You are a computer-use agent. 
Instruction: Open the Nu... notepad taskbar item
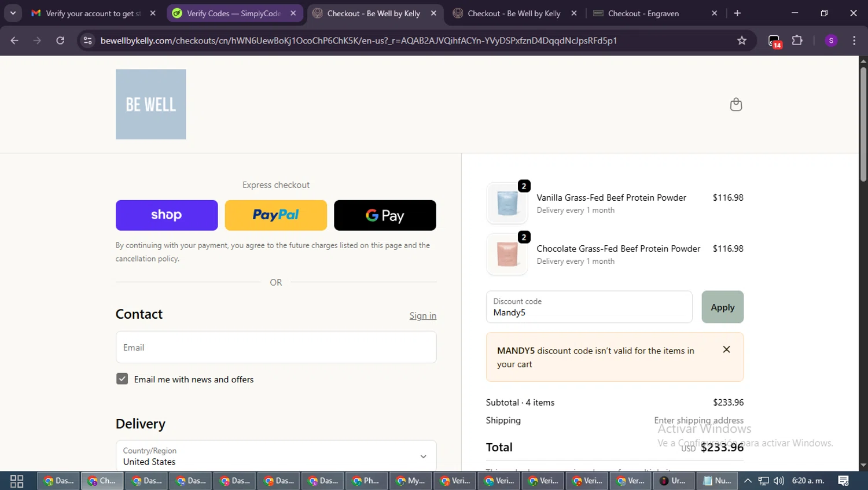tap(718, 481)
